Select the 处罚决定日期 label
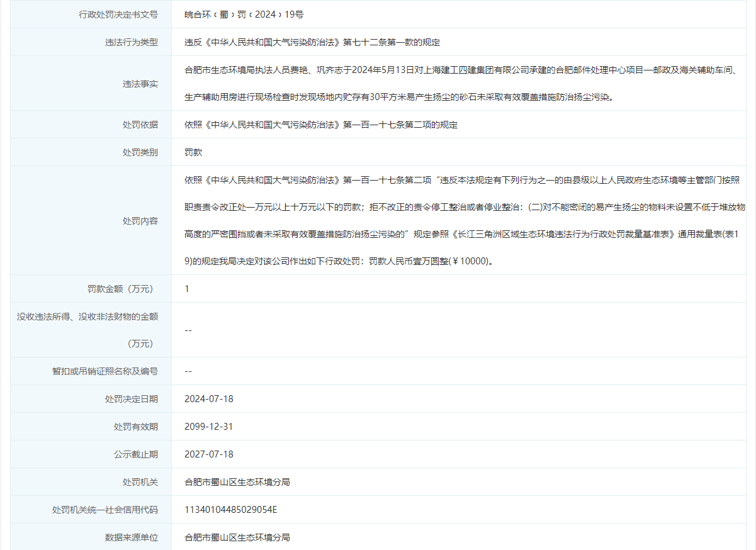The width and height of the screenshot is (756, 550). click(132, 399)
